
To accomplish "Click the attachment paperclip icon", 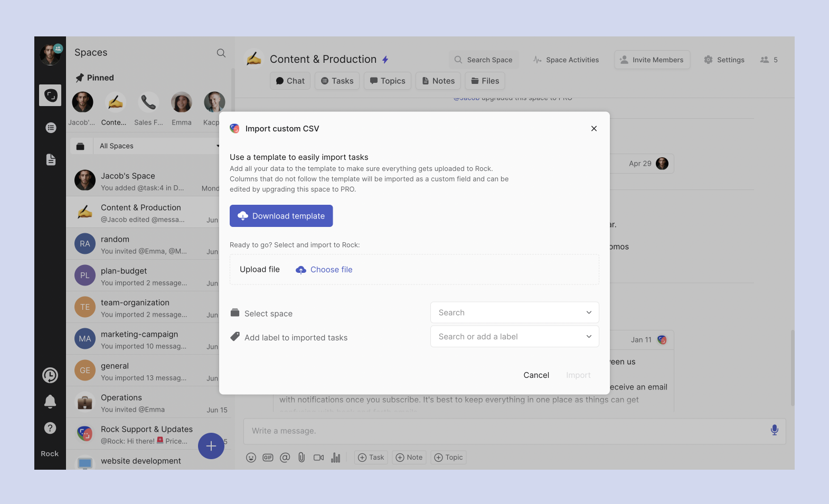I will [302, 458].
